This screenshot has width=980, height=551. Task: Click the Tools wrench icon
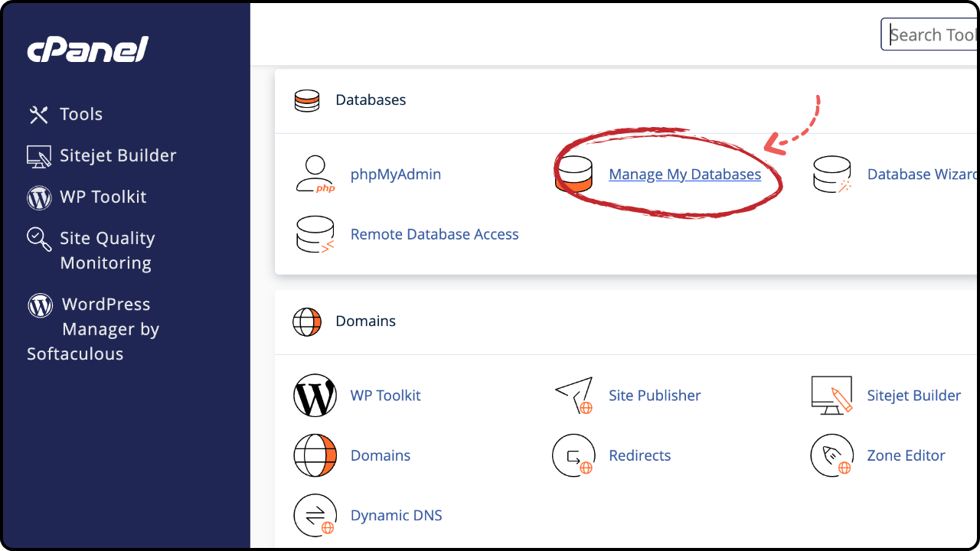[38, 115]
